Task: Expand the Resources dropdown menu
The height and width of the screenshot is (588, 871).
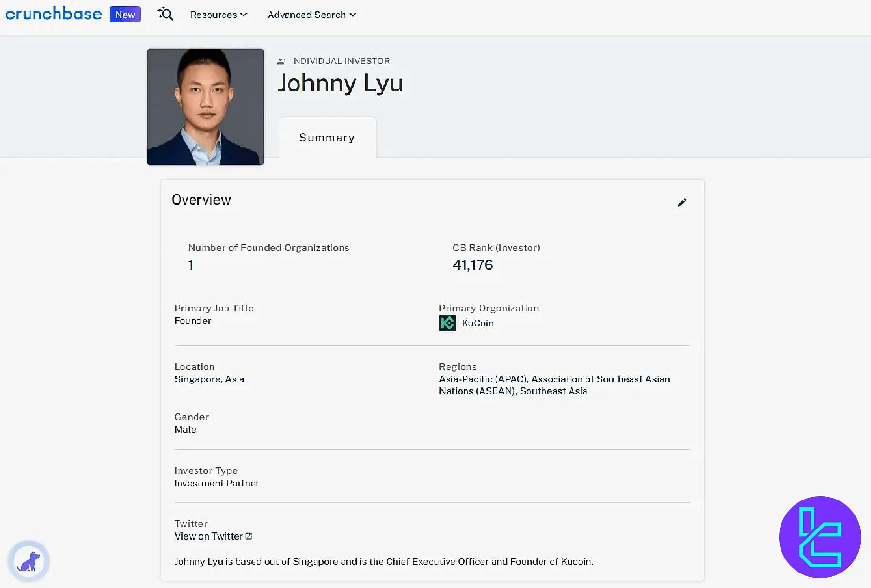Action: [218, 15]
